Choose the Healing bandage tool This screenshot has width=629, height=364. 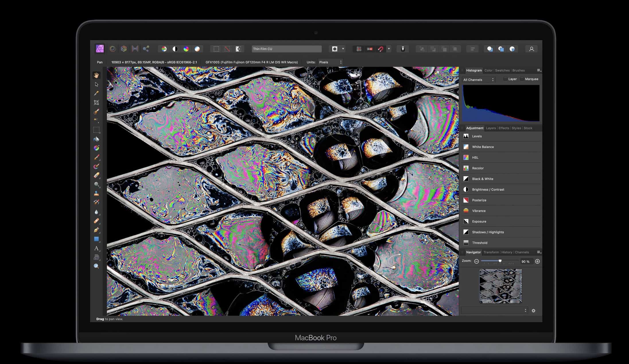(96, 221)
